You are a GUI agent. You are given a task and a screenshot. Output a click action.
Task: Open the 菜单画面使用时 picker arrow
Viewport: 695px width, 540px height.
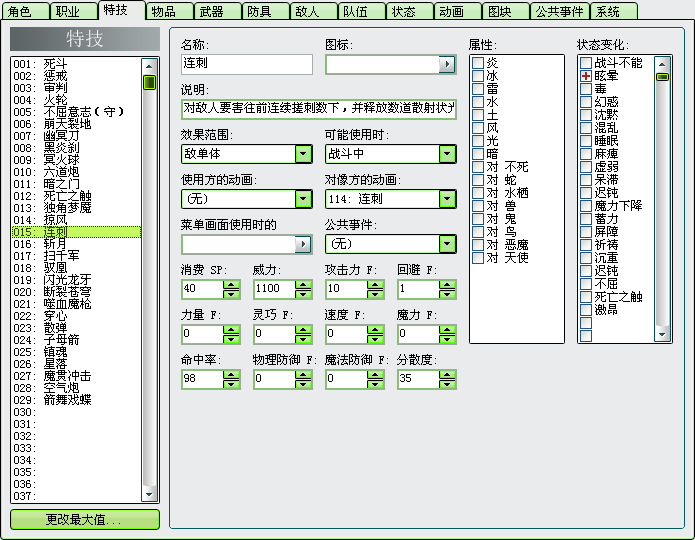pos(303,244)
